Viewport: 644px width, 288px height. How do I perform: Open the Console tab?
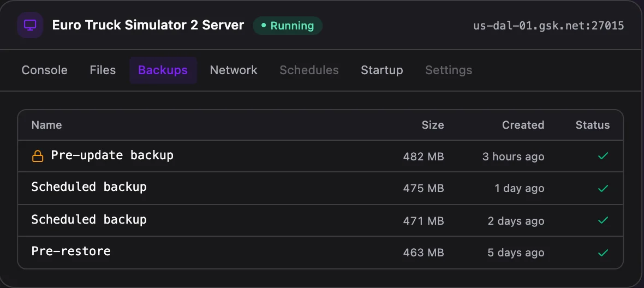coord(44,70)
